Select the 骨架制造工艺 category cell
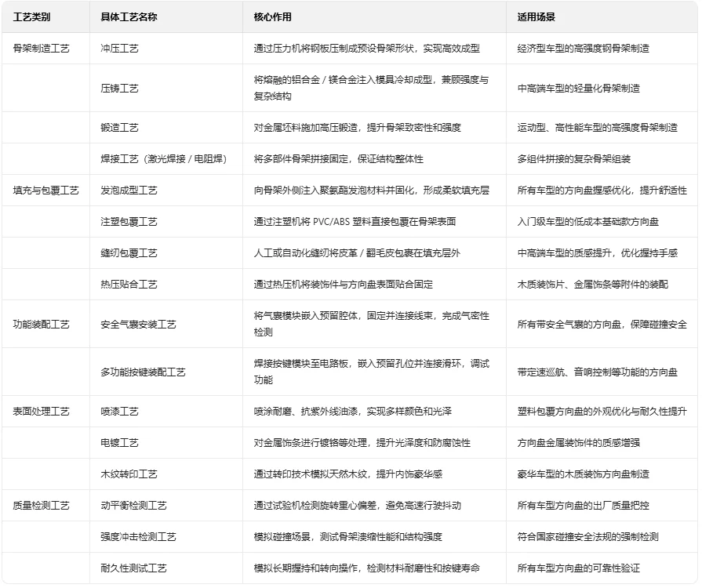The width and height of the screenshot is (702, 588). (43, 47)
